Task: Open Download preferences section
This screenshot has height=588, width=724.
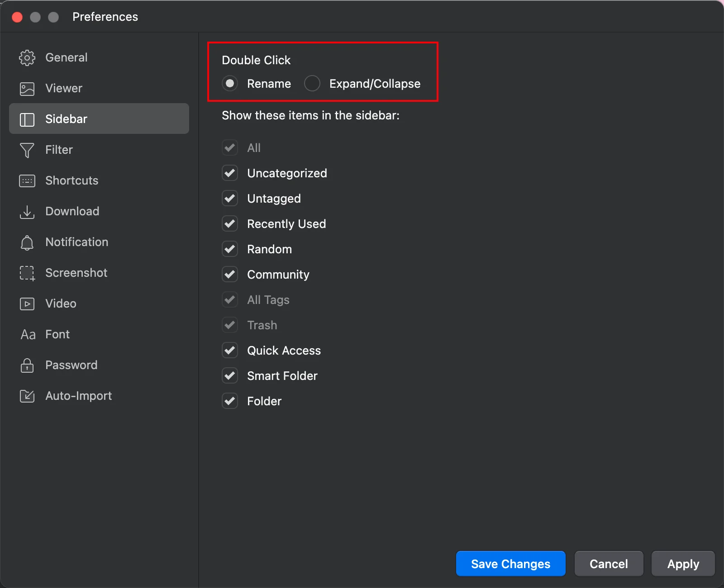Action: (99, 211)
